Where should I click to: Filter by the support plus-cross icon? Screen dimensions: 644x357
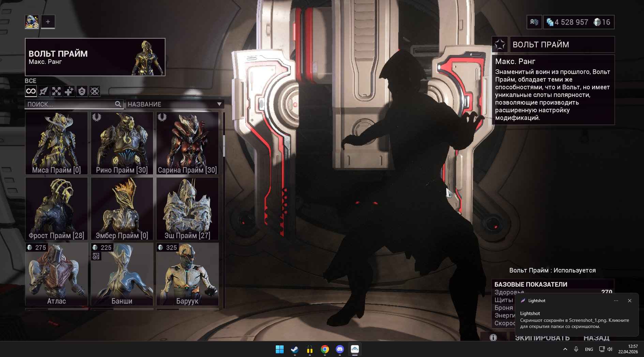69,91
